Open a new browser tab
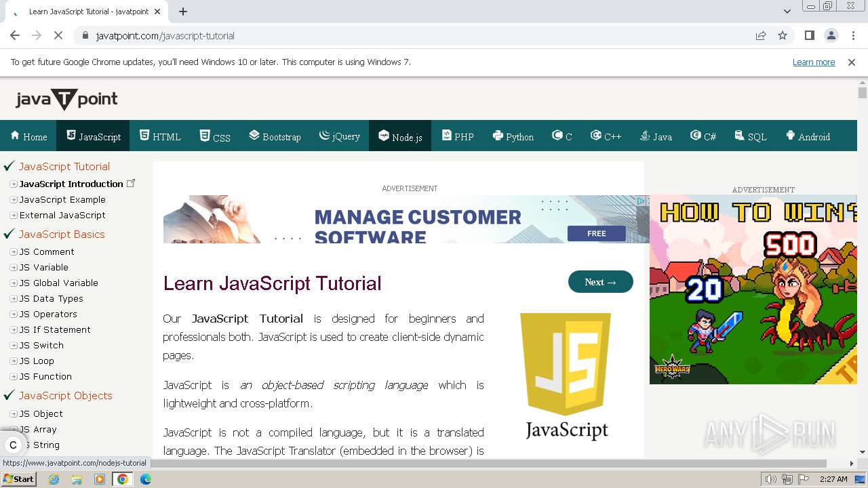868x488 pixels. pos(183,12)
